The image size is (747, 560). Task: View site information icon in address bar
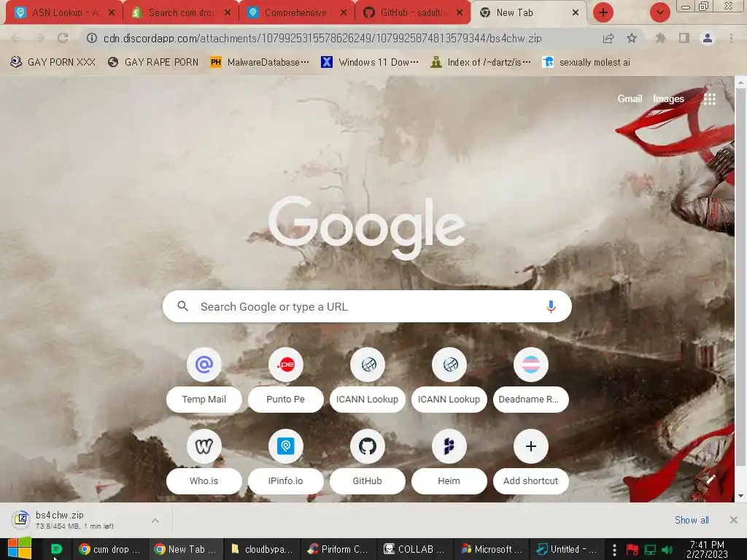[92, 38]
